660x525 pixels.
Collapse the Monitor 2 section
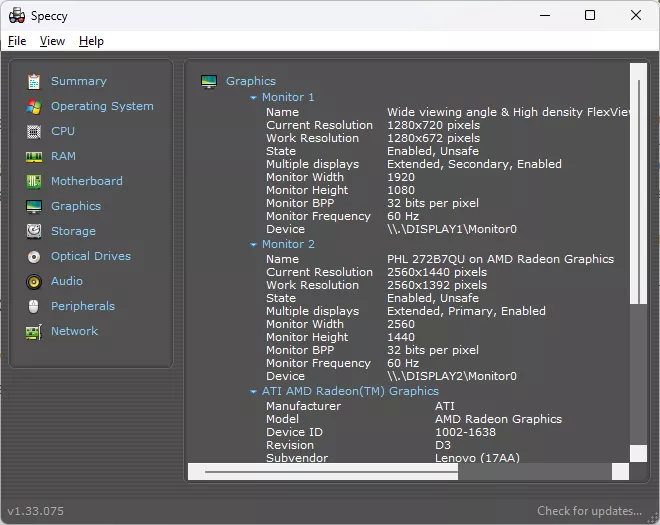254,245
